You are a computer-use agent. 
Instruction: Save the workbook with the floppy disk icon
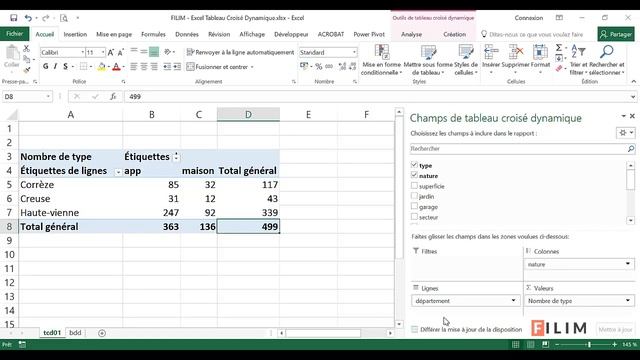point(13,18)
